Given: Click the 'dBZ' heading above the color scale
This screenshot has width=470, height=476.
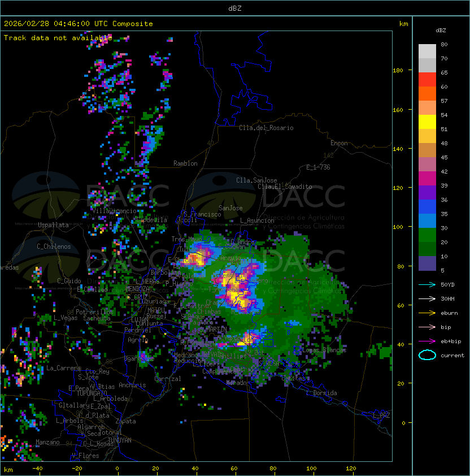Looking at the screenshot, I should click(441, 31).
